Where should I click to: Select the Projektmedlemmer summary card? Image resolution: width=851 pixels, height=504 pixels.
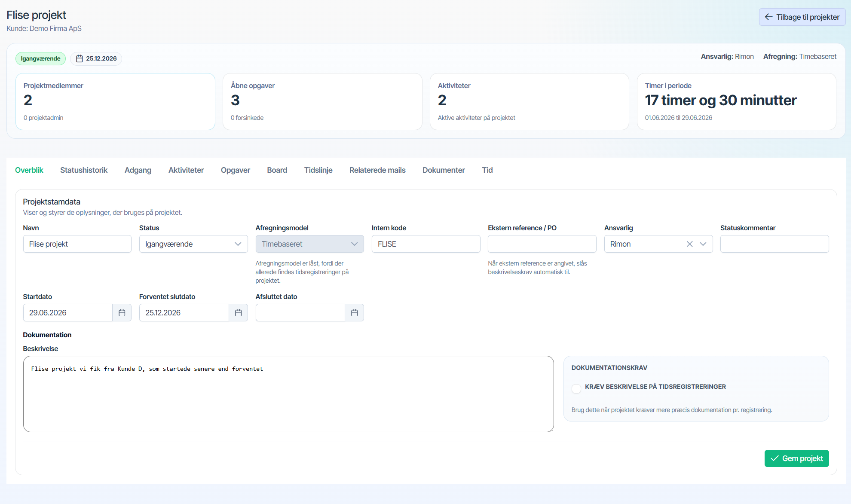115,101
